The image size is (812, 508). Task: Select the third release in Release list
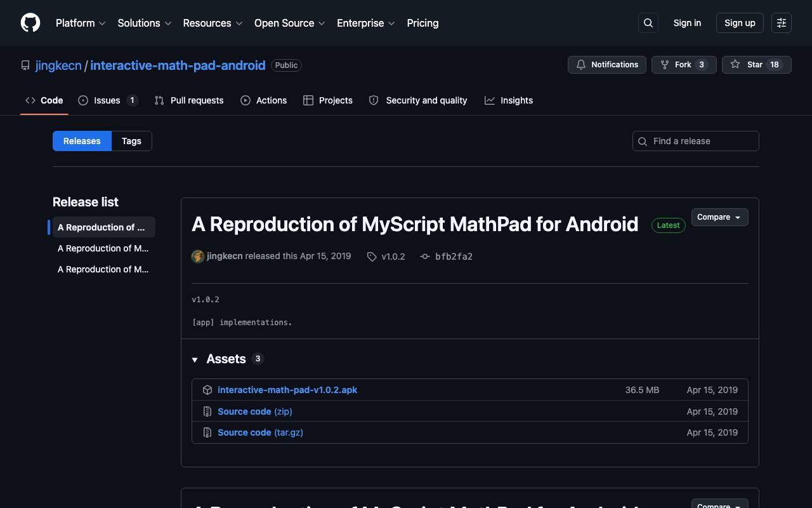[x=104, y=269]
